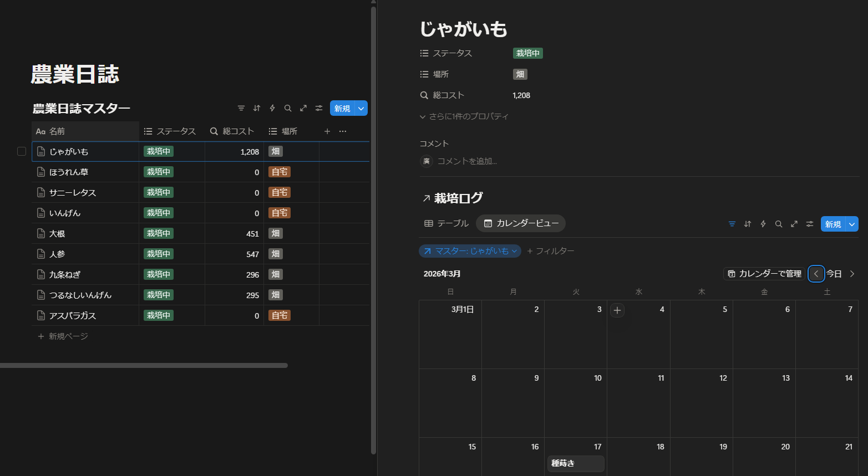Expand 農業日誌マスター database to full page
Image resolution: width=868 pixels, height=476 pixels.
303,109
